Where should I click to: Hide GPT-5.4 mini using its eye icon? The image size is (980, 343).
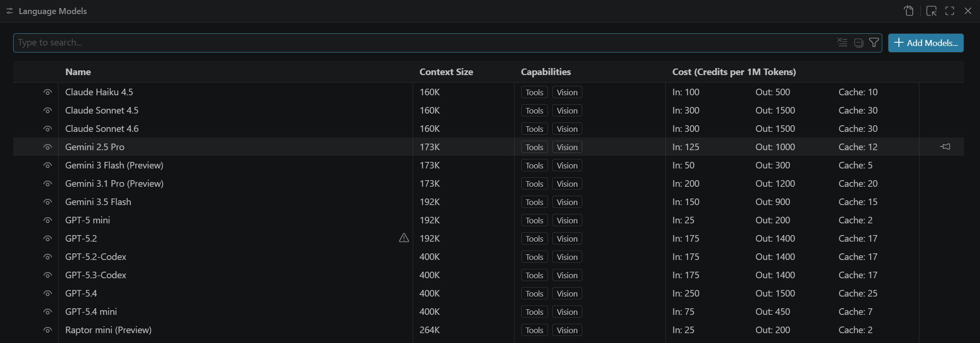pos(47,312)
